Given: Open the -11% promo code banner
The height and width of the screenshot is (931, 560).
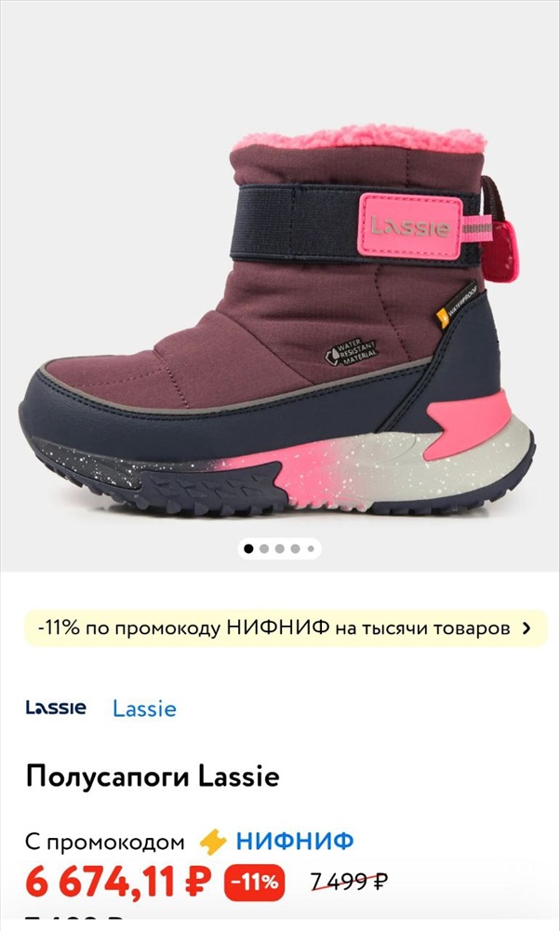Looking at the screenshot, I should pos(286,628).
